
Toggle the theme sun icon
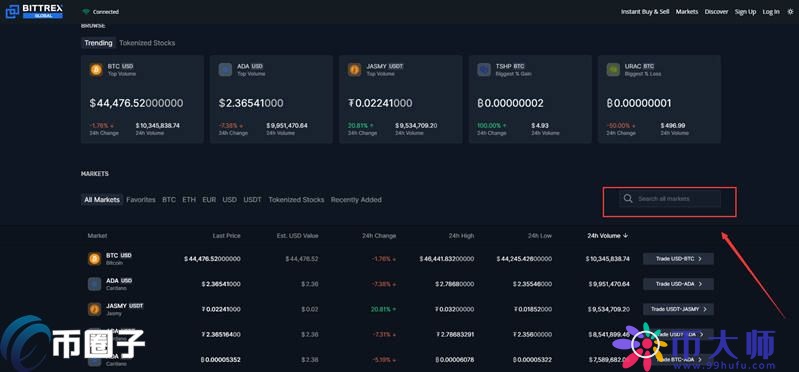click(790, 12)
